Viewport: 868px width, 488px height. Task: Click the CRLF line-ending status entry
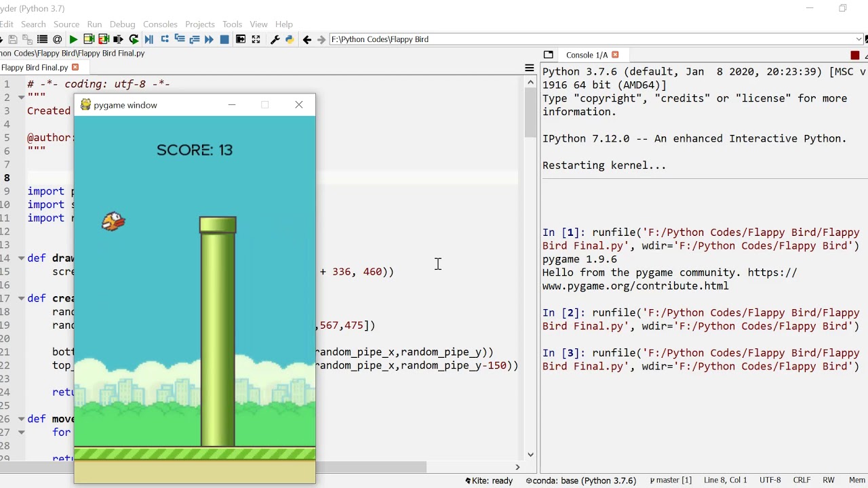[x=802, y=481]
